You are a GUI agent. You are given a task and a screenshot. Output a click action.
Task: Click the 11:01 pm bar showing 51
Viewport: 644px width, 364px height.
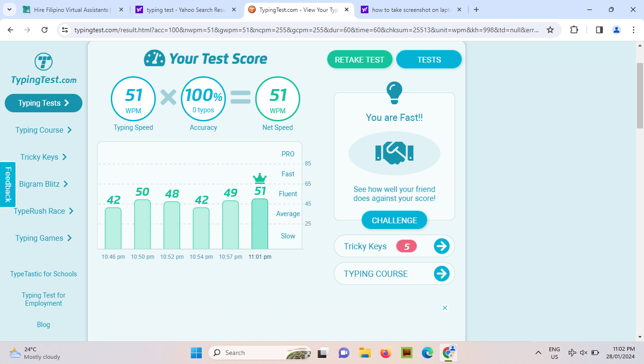click(x=260, y=224)
